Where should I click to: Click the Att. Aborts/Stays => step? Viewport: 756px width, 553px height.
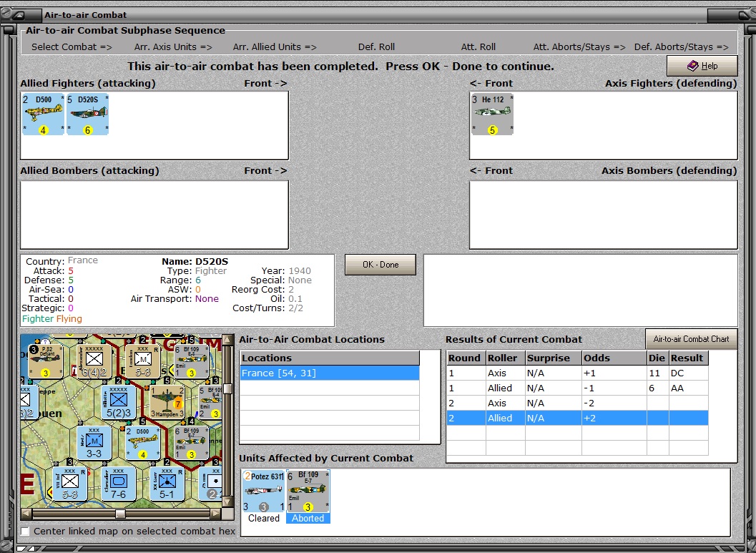pyautogui.click(x=579, y=47)
